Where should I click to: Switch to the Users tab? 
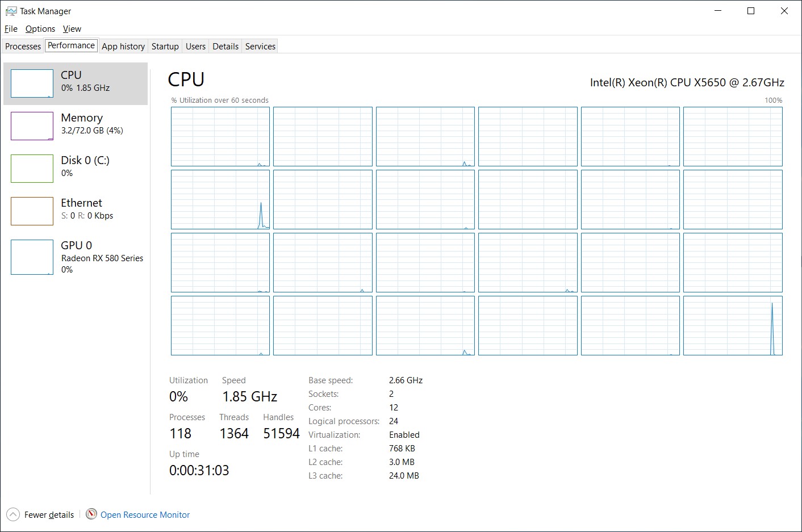[195, 47]
